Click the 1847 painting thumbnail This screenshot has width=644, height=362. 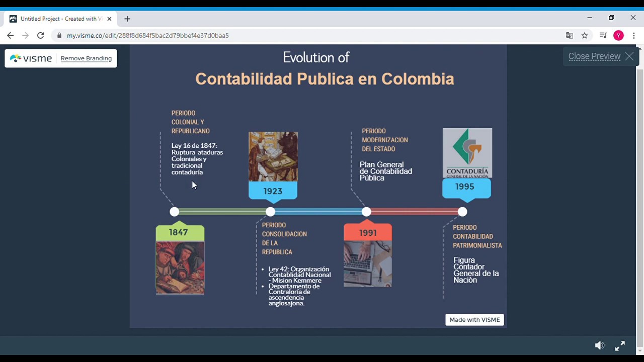pos(180,267)
